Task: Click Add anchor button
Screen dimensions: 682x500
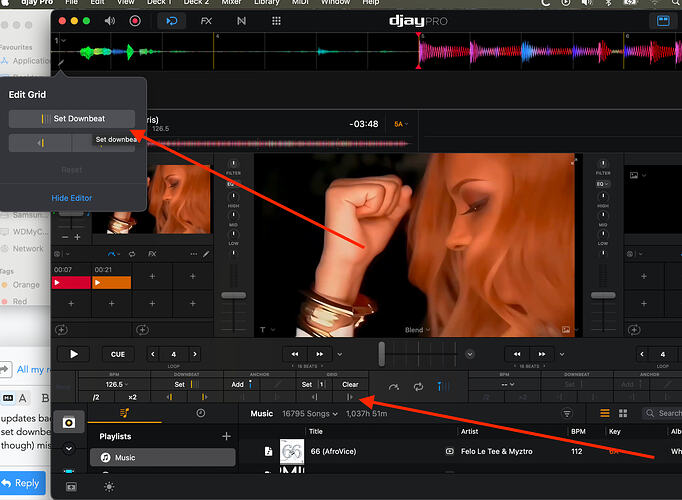Action: pos(242,384)
